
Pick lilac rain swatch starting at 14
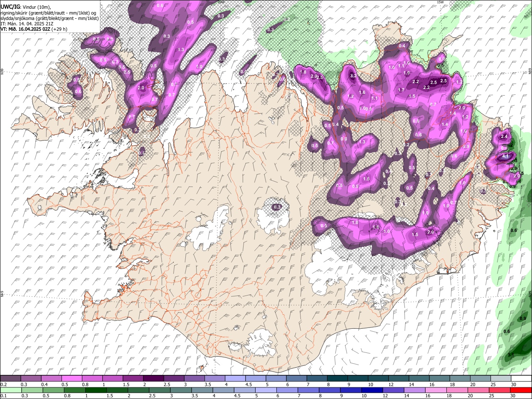point(414,390)
